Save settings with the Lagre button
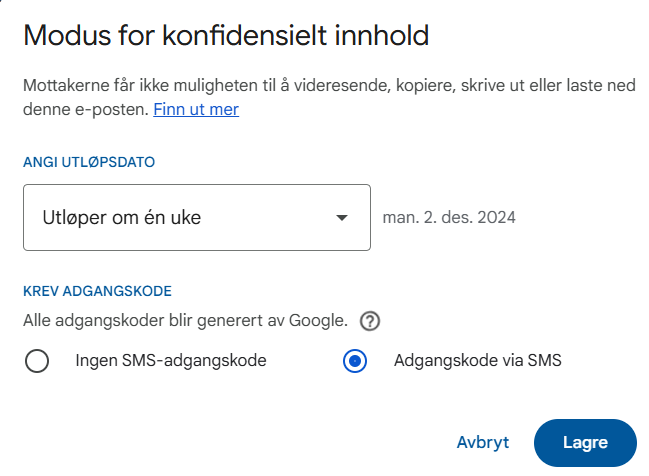649x476 pixels. point(585,443)
